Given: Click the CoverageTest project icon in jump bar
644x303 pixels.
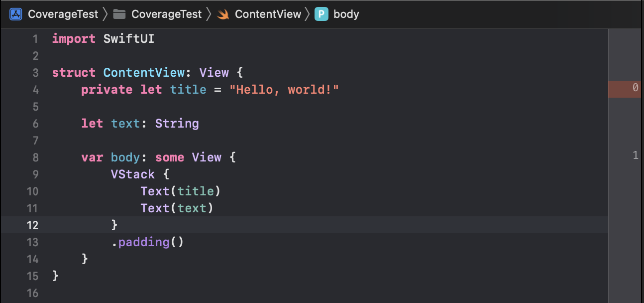Looking at the screenshot, I should pyautogui.click(x=16, y=14).
